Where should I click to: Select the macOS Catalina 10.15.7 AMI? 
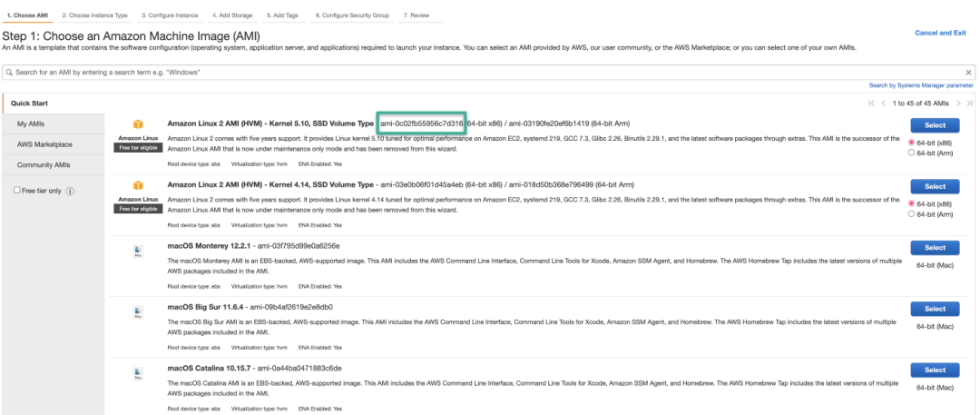[935, 370]
